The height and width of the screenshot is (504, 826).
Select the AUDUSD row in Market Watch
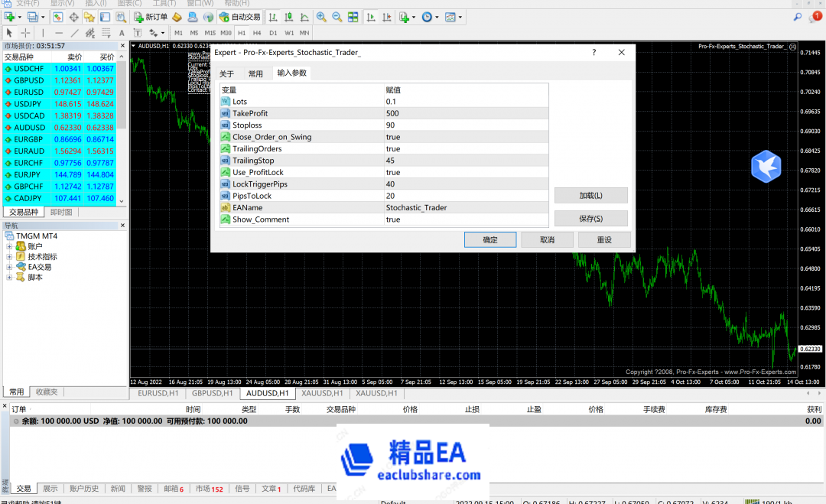pyautogui.click(x=60, y=128)
